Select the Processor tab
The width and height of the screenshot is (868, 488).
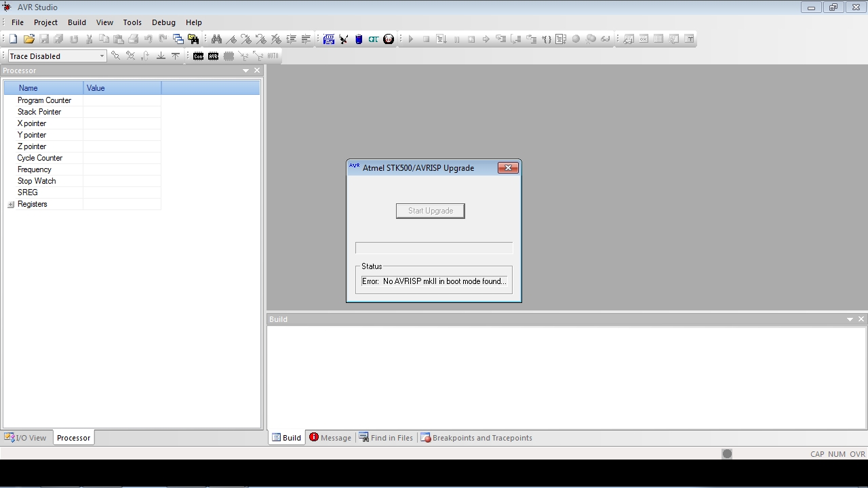(x=73, y=438)
